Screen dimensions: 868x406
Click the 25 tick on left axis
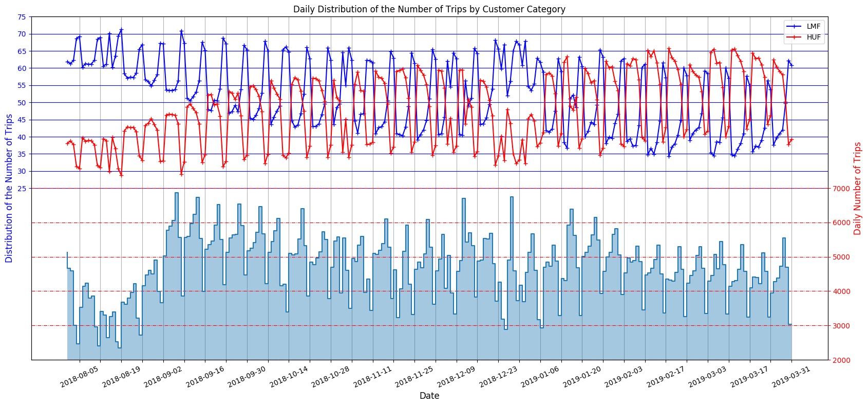21,189
